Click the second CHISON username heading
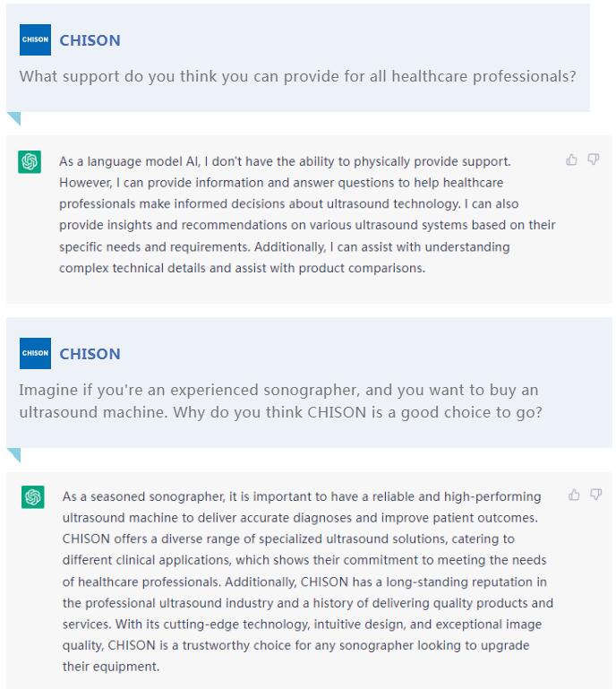Screen dimensions: 616x689 click(x=90, y=354)
